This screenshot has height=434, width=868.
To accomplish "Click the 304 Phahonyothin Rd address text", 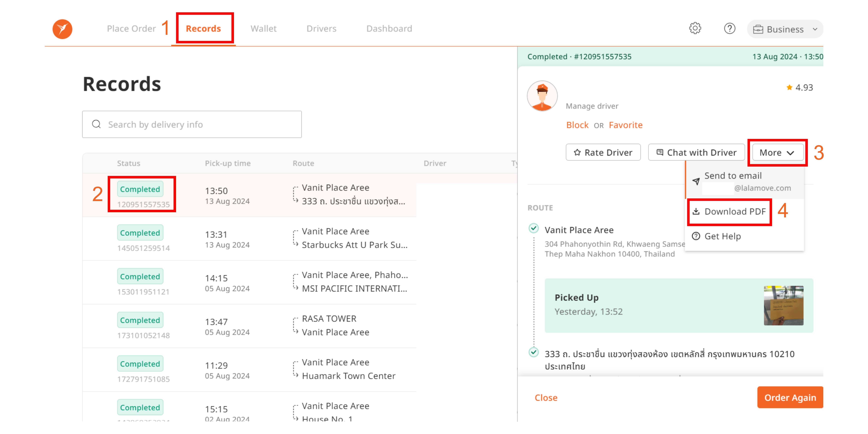I will [615, 249].
